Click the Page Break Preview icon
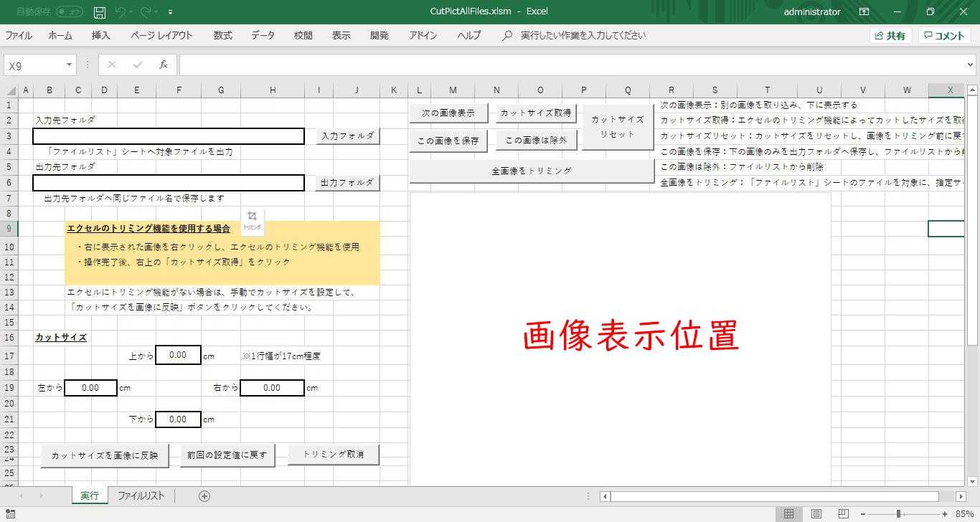Image resolution: width=980 pixels, height=522 pixels. coord(843,513)
